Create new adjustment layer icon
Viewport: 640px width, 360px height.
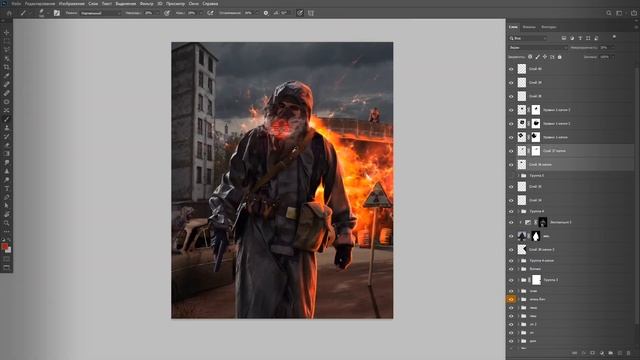pos(602,353)
